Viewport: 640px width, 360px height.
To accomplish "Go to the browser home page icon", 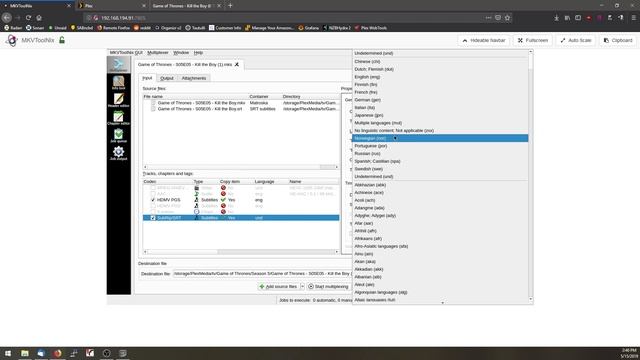I will coord(39,18).
